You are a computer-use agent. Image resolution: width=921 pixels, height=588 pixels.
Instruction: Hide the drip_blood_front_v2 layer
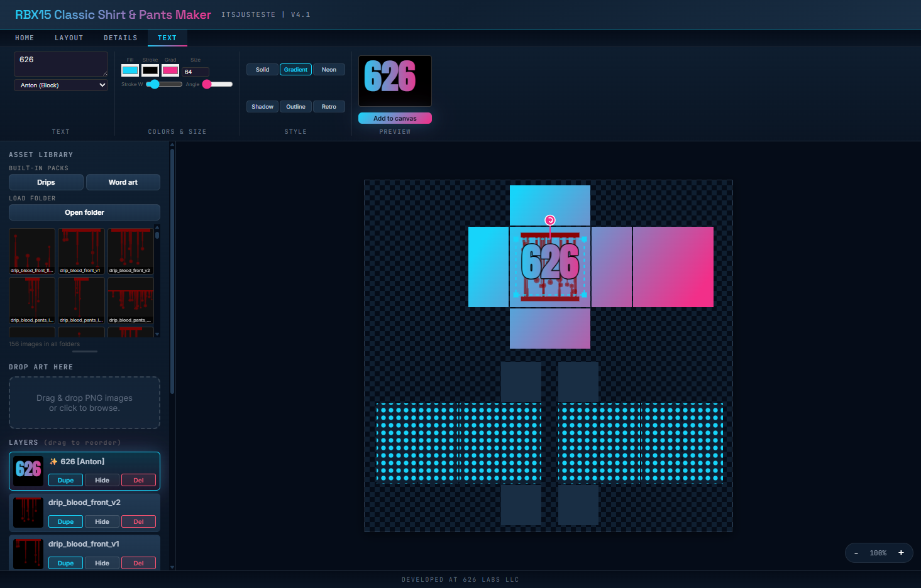coord(102,522)
